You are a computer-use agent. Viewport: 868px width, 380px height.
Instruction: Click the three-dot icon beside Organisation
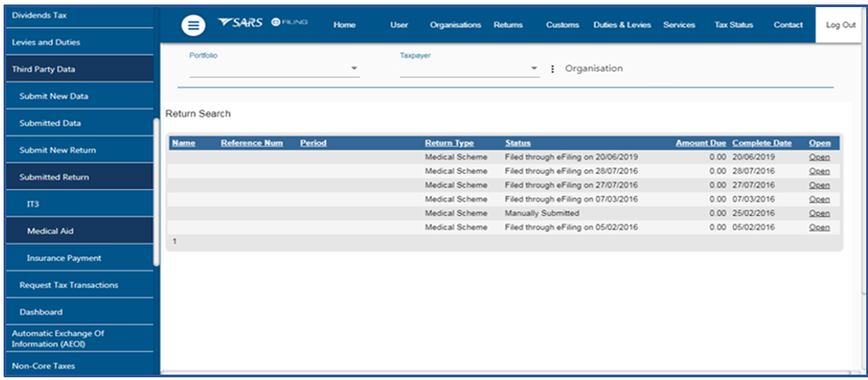click(552, 69)
